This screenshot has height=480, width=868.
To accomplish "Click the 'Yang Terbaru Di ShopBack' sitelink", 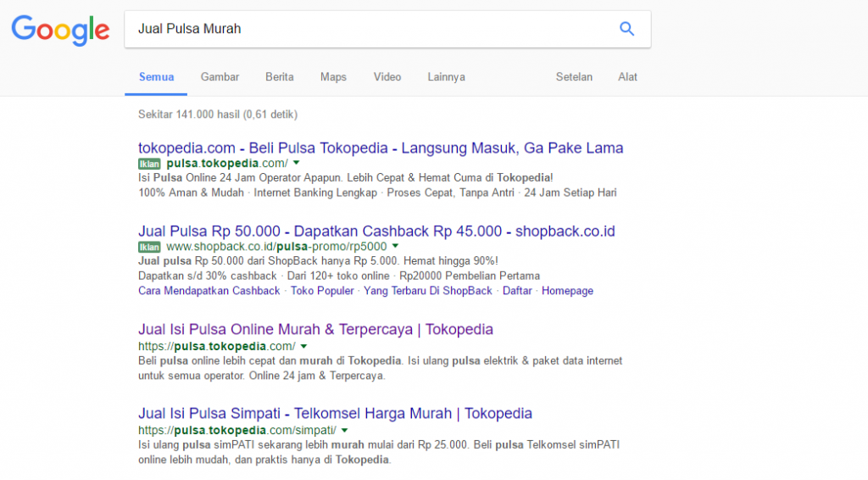I will (x=428, y=291).
